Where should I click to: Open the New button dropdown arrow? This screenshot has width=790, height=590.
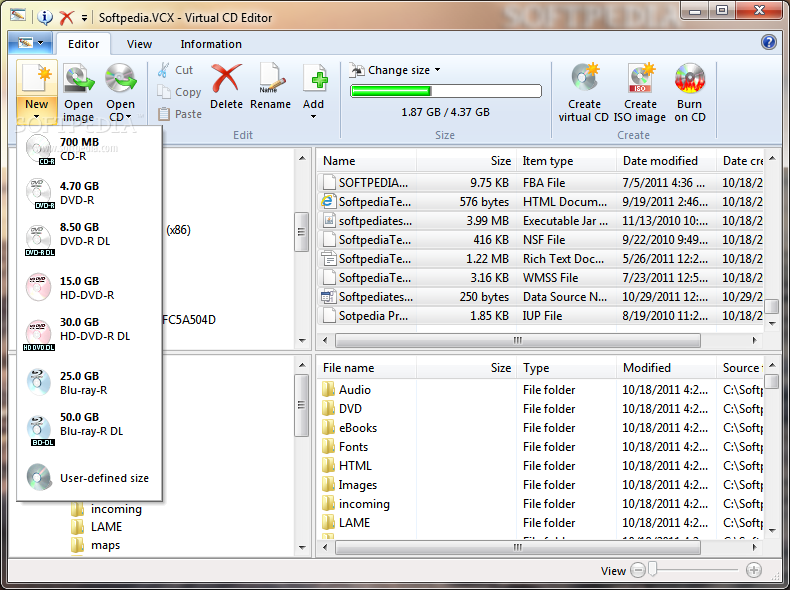[x=37, y=117]
